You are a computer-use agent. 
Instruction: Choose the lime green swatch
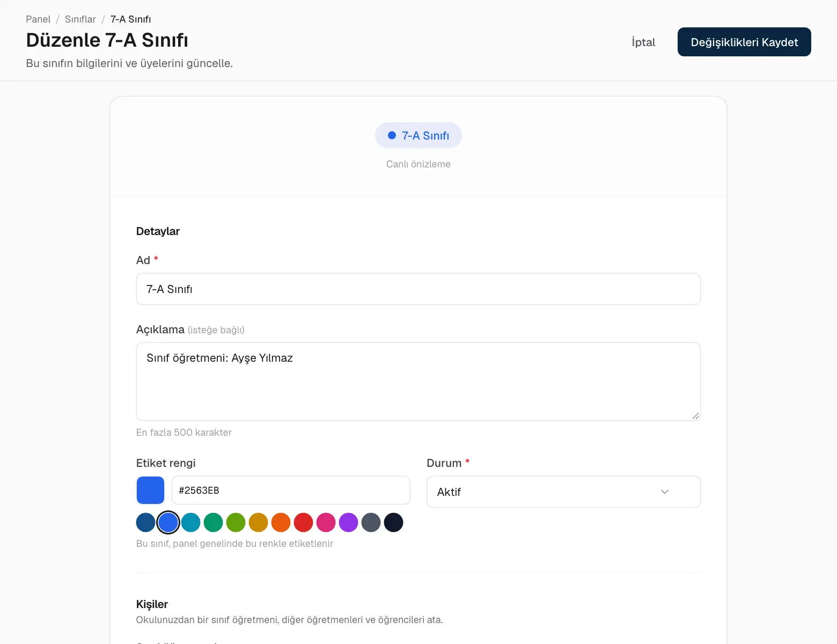coord(236,523)
